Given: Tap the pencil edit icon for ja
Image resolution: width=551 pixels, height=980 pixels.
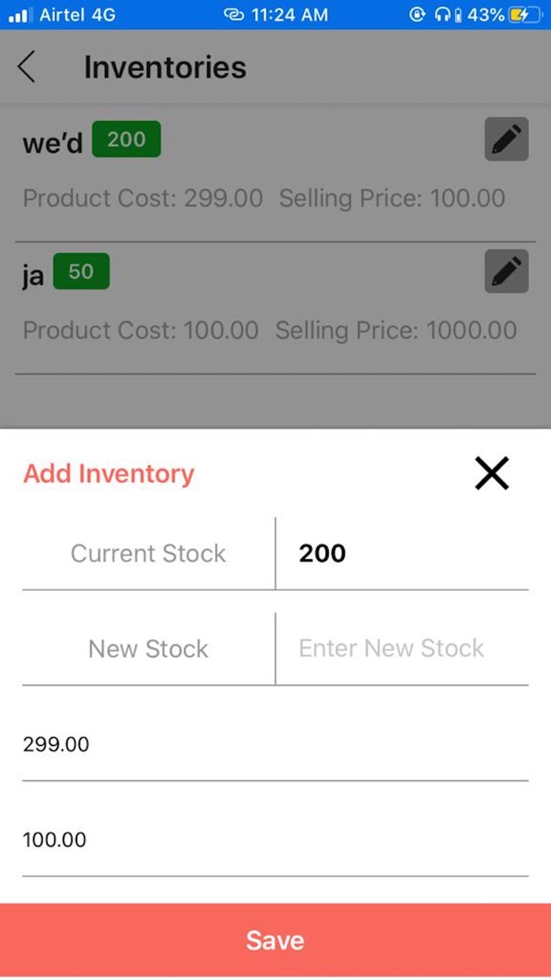Looking at the screenshot, I should [505, 271].
